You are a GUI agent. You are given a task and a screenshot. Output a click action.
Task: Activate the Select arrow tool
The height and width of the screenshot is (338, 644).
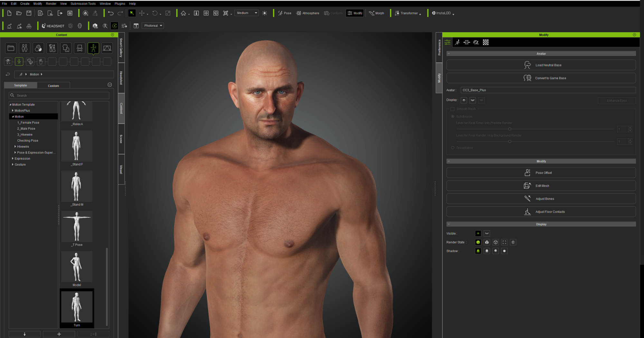(x=132, y=13)
